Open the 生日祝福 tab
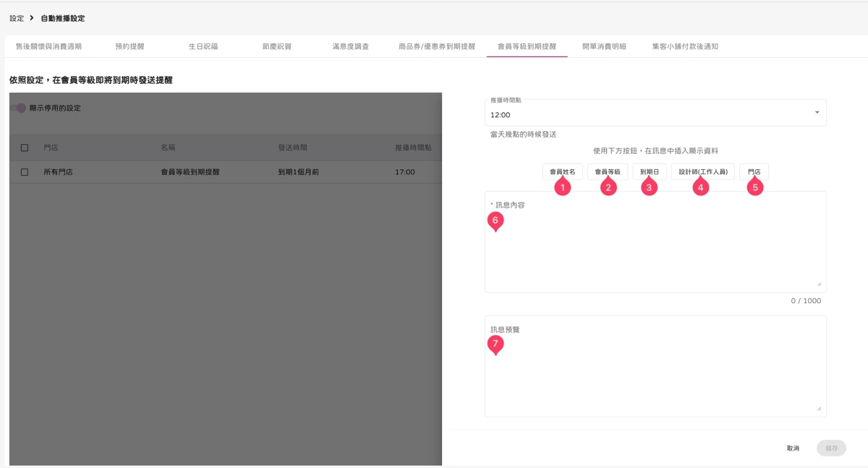Screen dimensions: 868x468 pyautogui.click(x=203, y=46)
